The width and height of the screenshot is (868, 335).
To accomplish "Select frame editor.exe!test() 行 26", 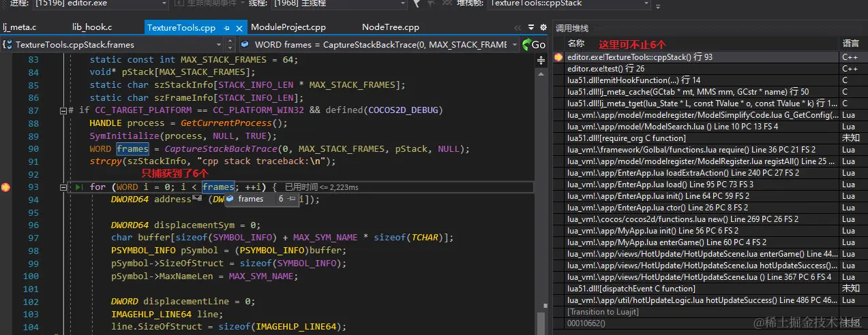I will [x=710, y=69].
